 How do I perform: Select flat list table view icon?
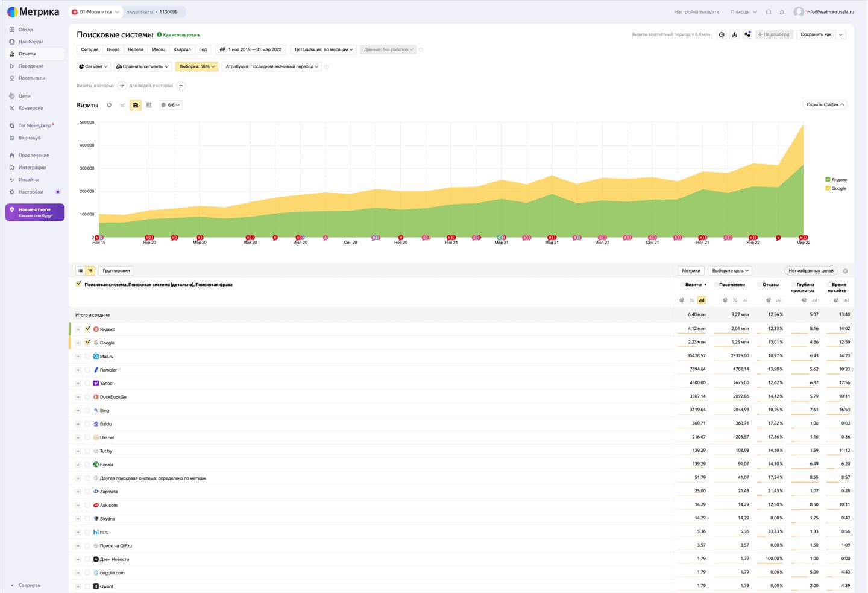(80, 271)
